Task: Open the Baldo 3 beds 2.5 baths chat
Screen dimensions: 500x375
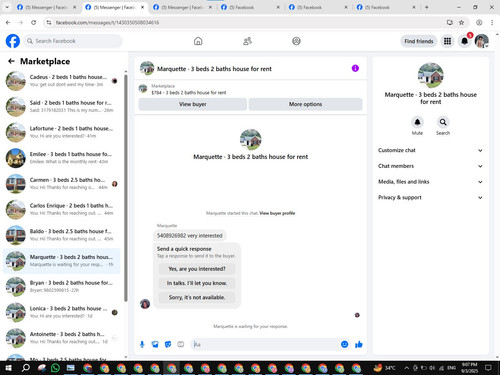Action: (62, 235)
